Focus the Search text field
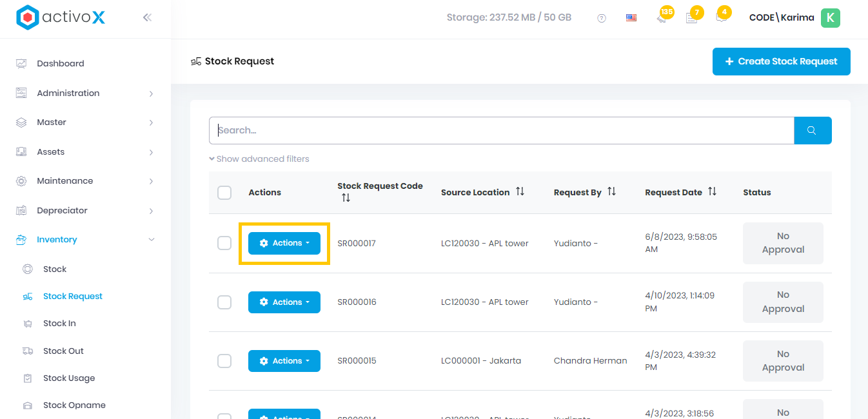 tap(501, 130)
